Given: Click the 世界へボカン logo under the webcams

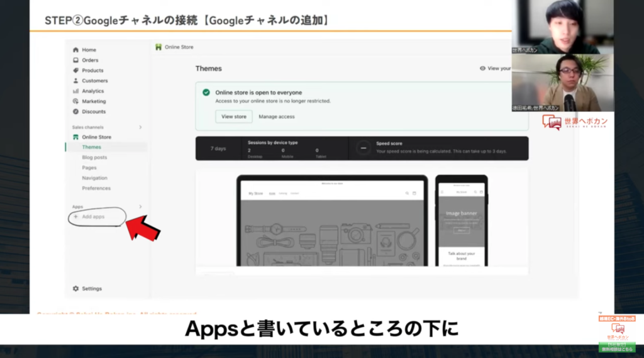Looking at the screenshot, I should click(x=575, y=122).
